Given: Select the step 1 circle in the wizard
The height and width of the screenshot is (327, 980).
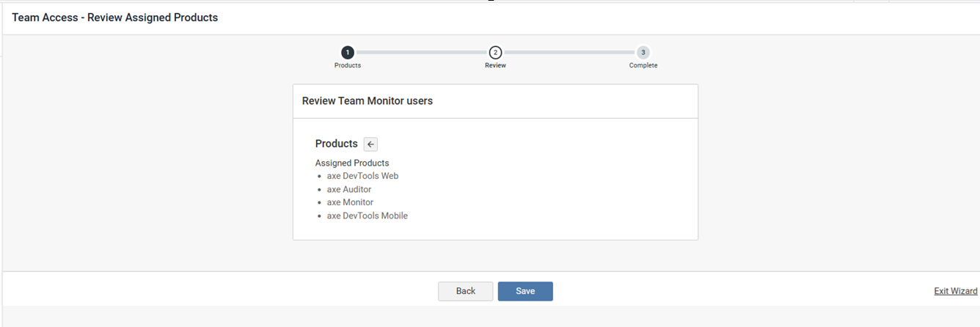Looking at the screenshot, I should [348, 52].
